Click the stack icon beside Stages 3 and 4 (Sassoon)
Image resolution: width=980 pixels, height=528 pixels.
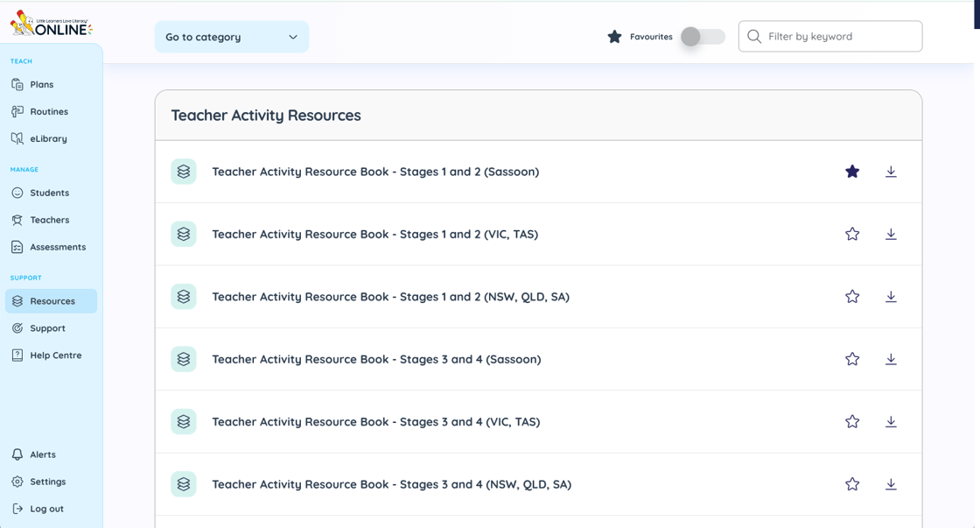click(184, 359)
